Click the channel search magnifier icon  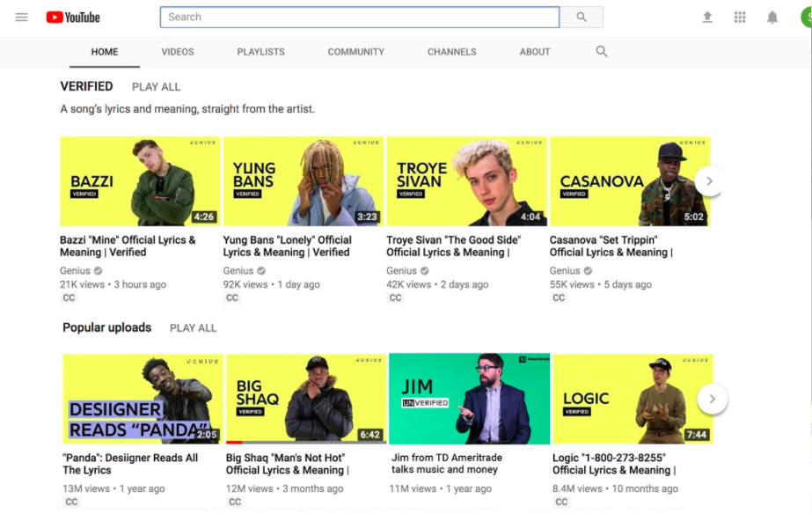[x=601, y=51]
